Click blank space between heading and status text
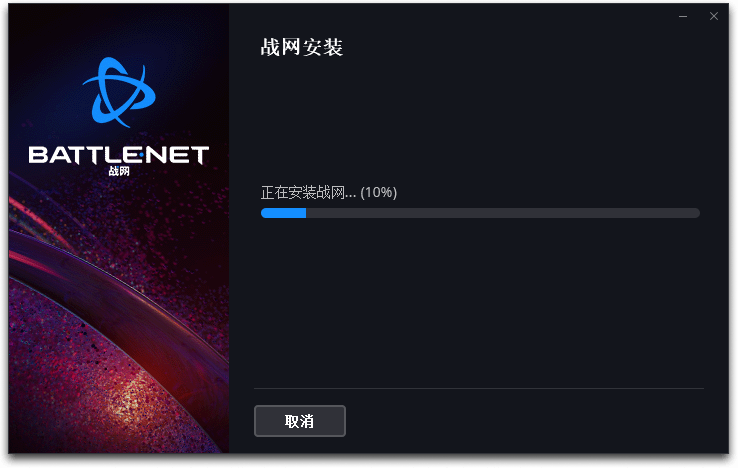Image resolution: width=738 pixels, height=468 pixels. 479,120
